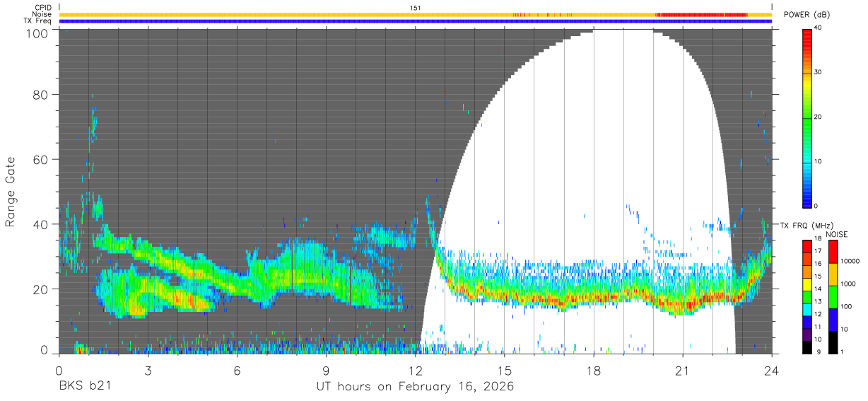Viewport: 868px width, 401px height.
Task: Select the Range Gate axis title
Action: pyautogui.click(x=11, y=192)
